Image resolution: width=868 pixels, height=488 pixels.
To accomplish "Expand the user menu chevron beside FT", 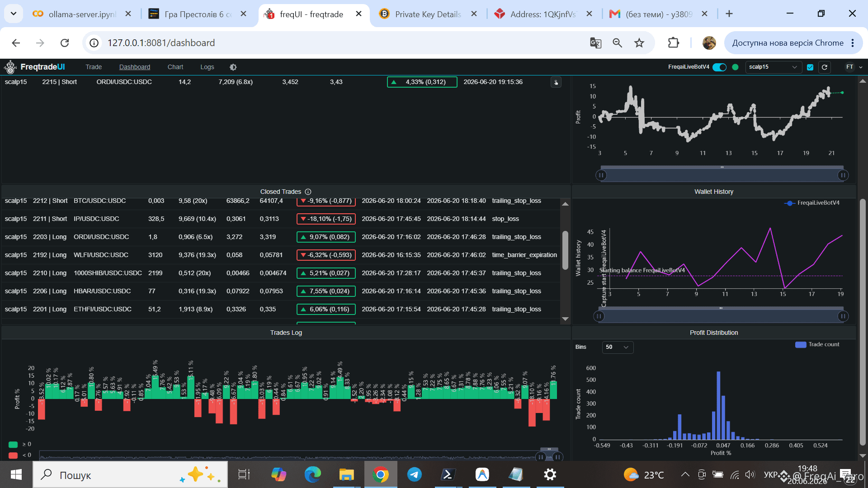I will coord(860,67).
